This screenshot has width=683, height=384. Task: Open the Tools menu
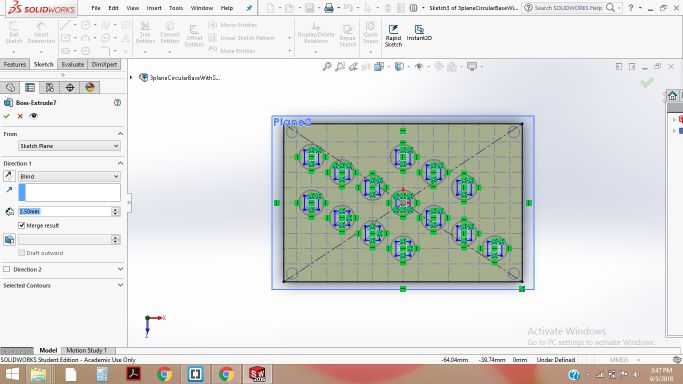176,8
